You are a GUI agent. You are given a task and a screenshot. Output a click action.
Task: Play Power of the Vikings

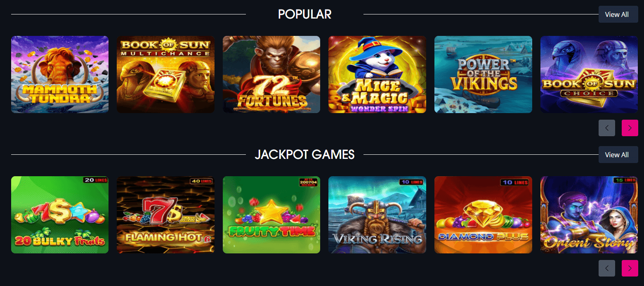483,74
